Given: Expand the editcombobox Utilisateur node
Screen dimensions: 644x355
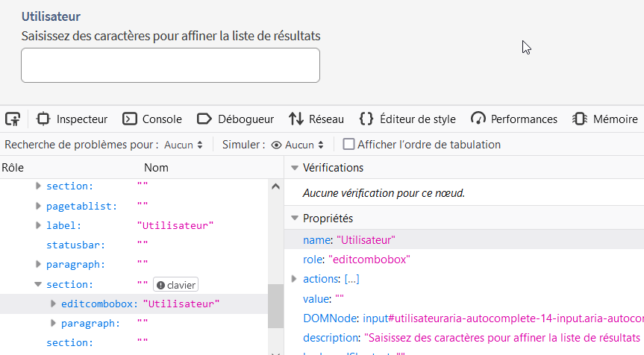Looking at the screenshot, I should [52, 304].
